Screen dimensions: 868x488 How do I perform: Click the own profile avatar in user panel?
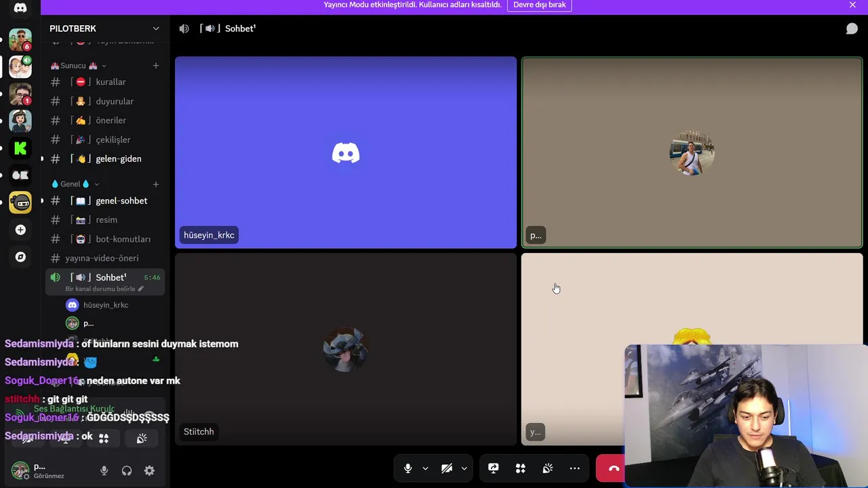tap(20, 470)
